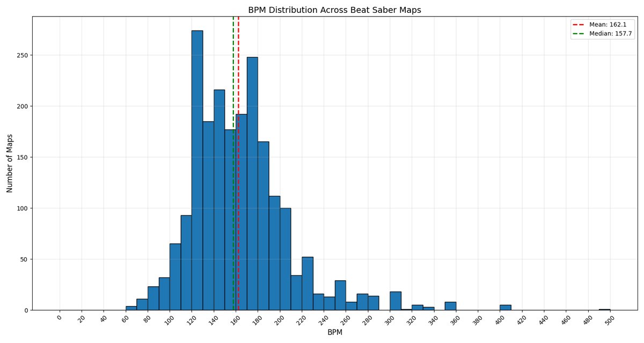Click the y-axis tick label 50
Image resolution: width=644 pixels, height=343 pixels.
(24, 259)
